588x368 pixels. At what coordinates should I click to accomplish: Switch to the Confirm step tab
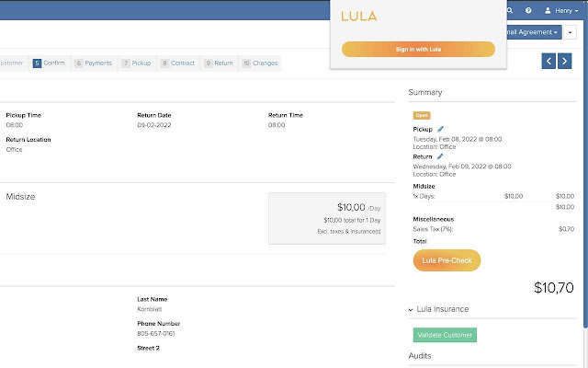pos(49,63)
